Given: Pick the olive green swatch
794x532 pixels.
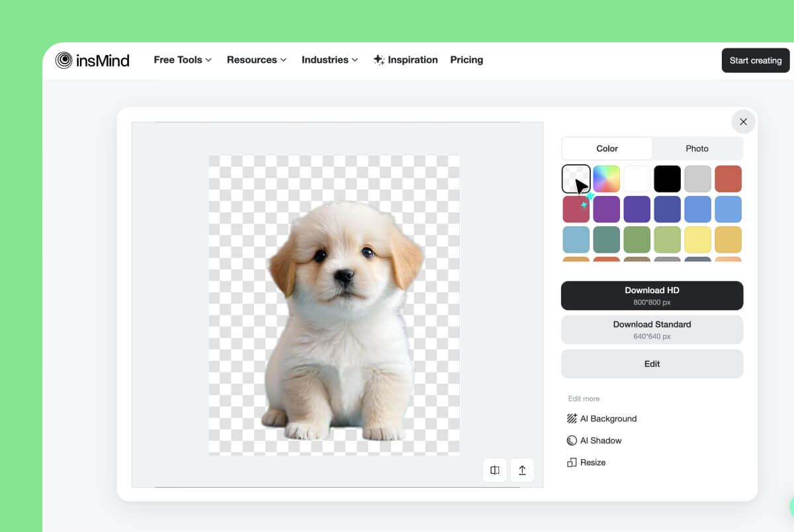Looking at the screenshot, I should (x=637, y=240).
